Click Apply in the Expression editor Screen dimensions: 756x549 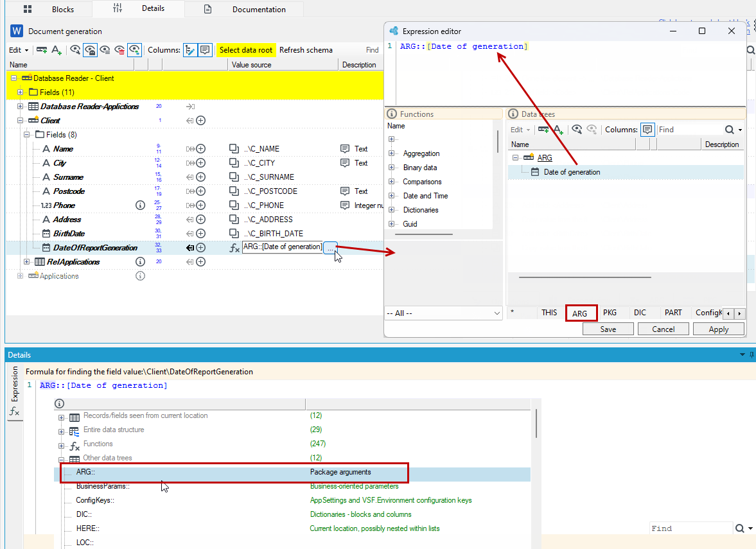tap(718, 329)
